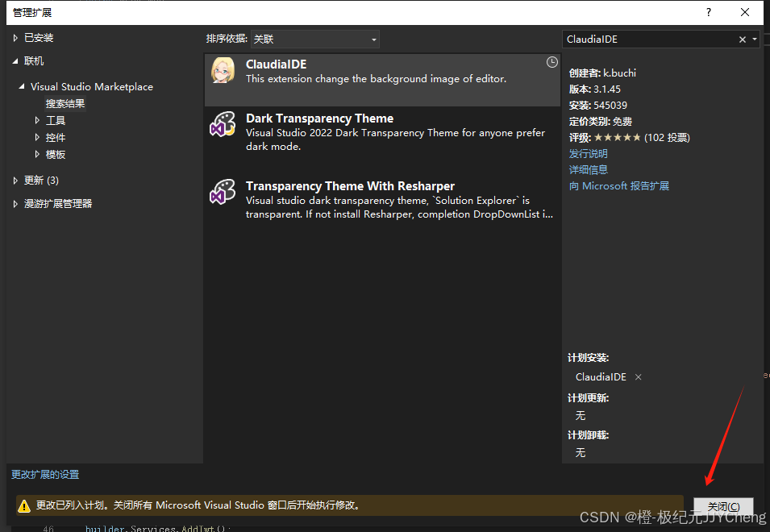Screen dimensions: 770x532
Task: Expand the 更新 (3) node
Action: (x=15, y=181)
